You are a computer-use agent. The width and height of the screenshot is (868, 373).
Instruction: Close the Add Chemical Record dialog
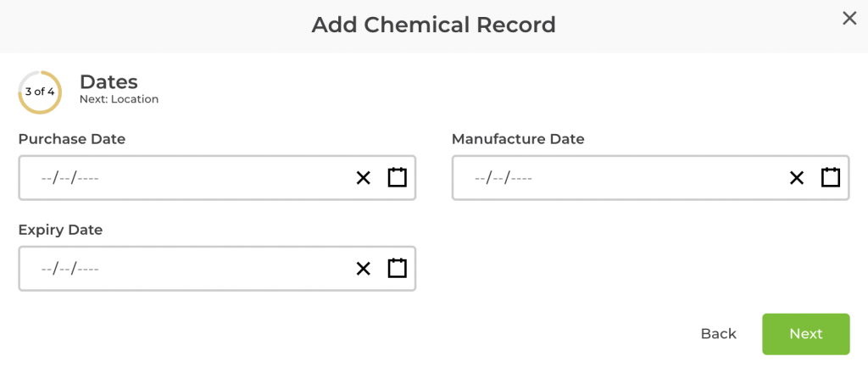849,19
